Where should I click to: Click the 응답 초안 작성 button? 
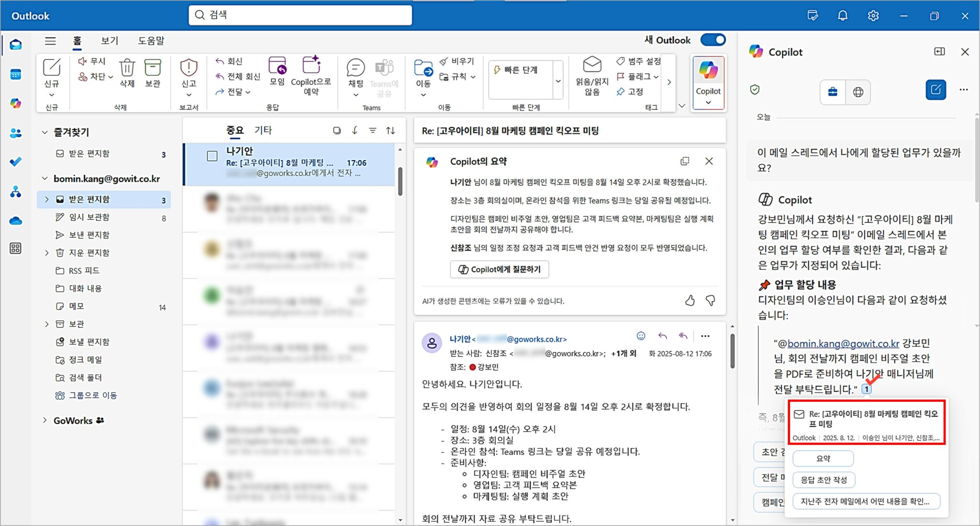coord(824,480)
